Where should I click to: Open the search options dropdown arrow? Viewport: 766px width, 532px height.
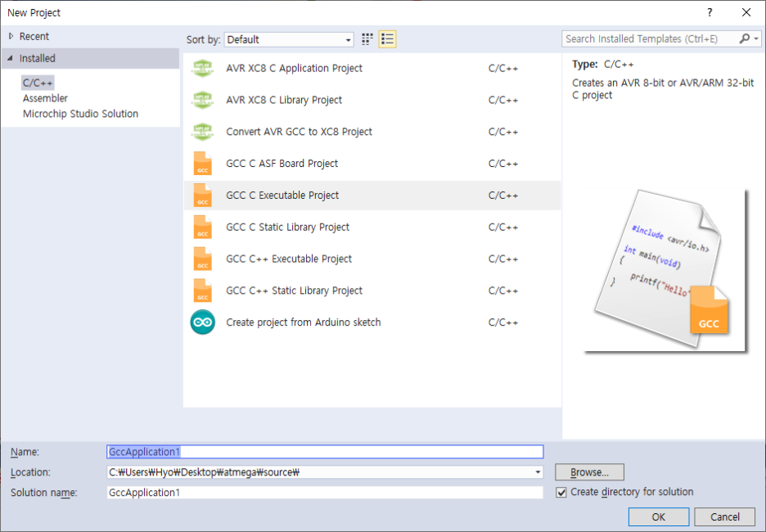pos(756,38)
